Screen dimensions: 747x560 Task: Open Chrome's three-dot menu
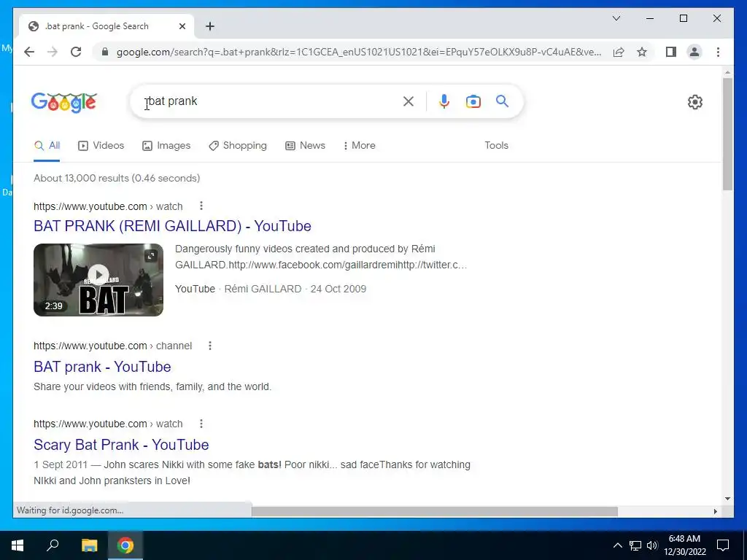[718, 52]
